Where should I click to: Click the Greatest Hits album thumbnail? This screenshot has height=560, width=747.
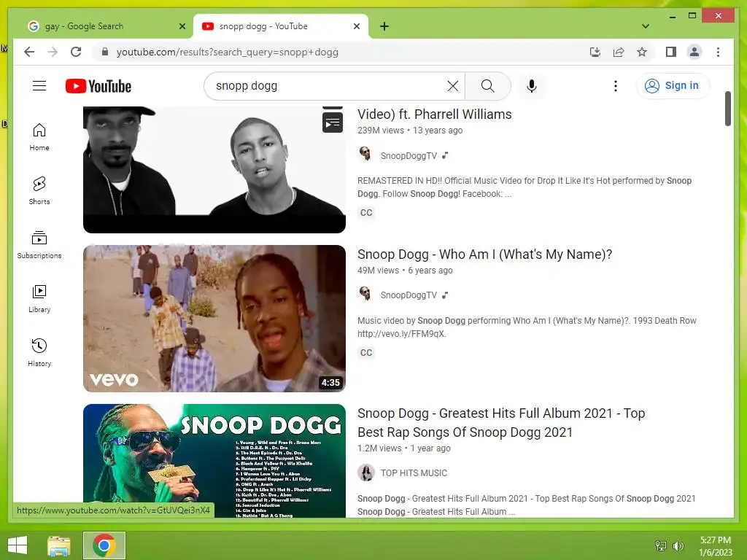pos(214,461)
